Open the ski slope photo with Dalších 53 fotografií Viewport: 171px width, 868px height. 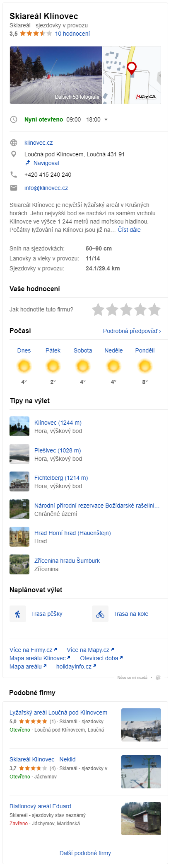[x=56, y=75]
